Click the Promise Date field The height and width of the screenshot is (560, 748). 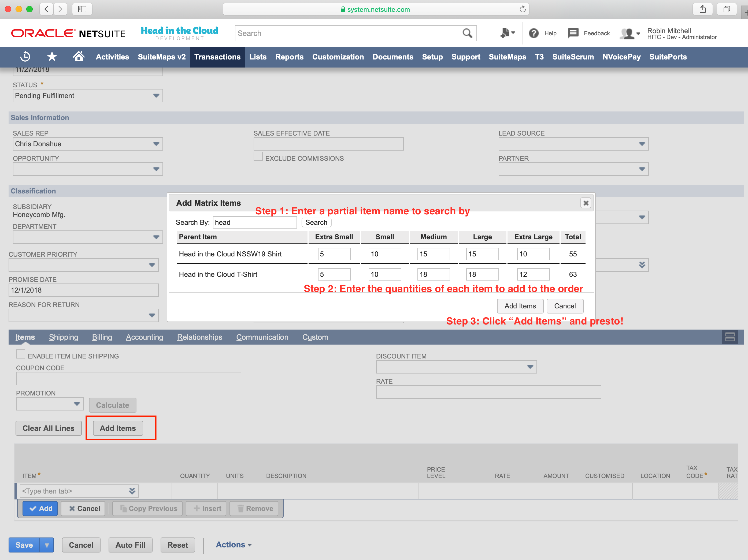pyautogui.click(x=84, y=290)
